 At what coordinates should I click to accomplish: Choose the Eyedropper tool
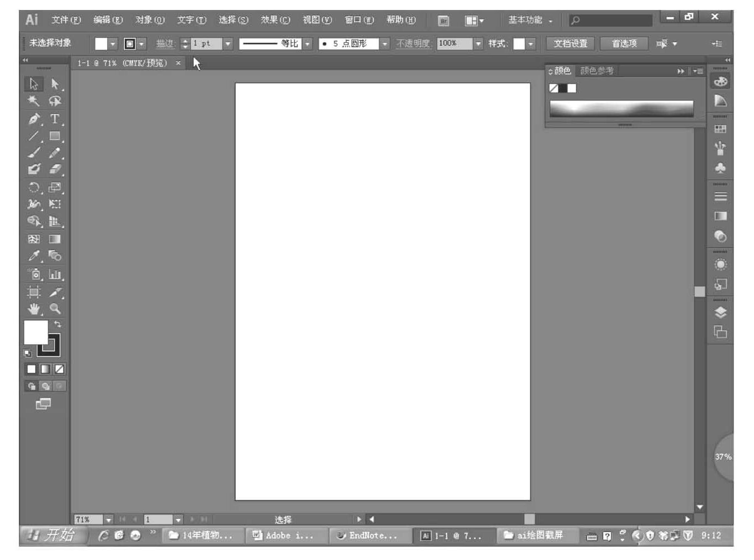pos(34,256)
